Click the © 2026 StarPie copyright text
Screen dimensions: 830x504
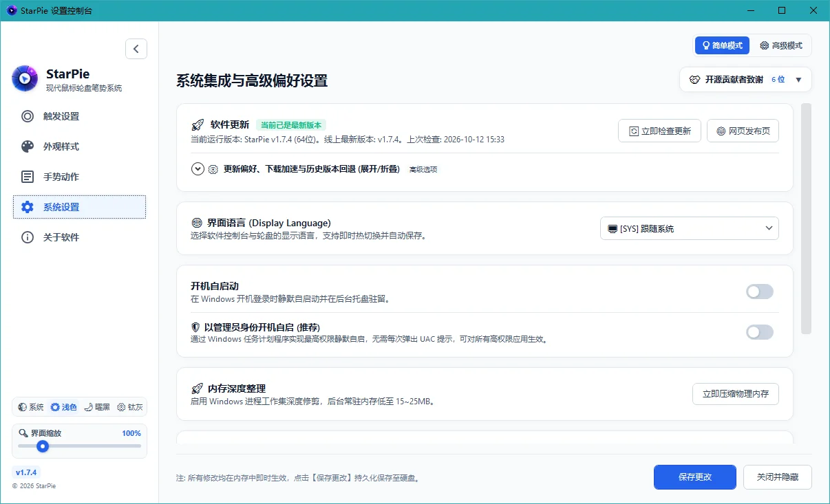pyautogui.click(x=34, y=486)
